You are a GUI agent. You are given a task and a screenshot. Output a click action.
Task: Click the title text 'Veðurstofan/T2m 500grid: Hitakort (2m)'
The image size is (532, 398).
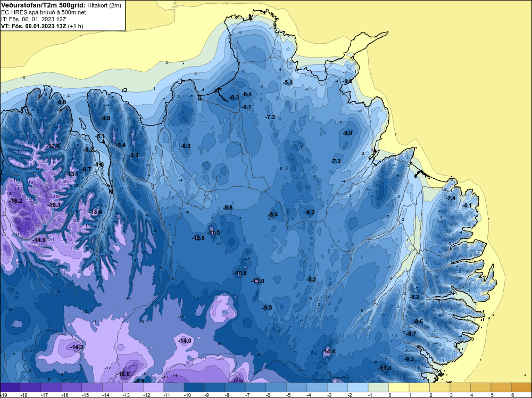click(x=61, y=5)
